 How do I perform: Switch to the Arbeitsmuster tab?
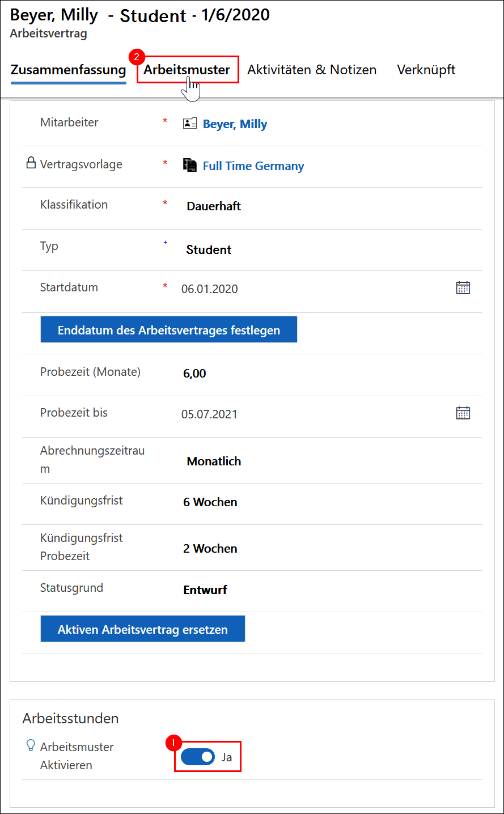point(187,70)
